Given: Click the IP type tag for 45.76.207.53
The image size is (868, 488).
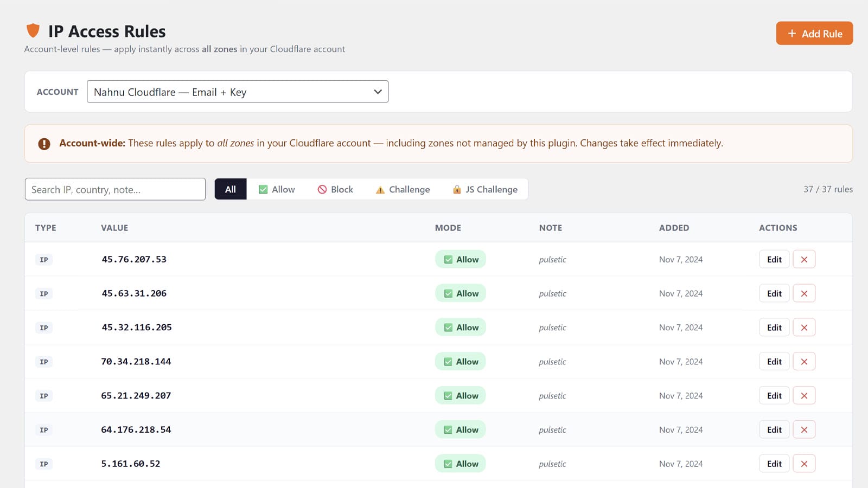Looking at the screenshot, I should pyautogui.click(x=44, y=260).
